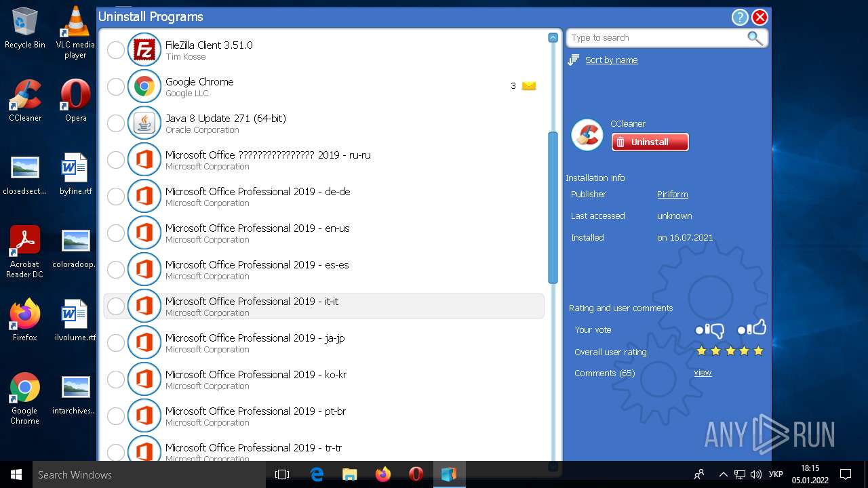Click the Office 2019 ru-ru icon
Viewport: 868px width, 488px height.
coord(144,159)
